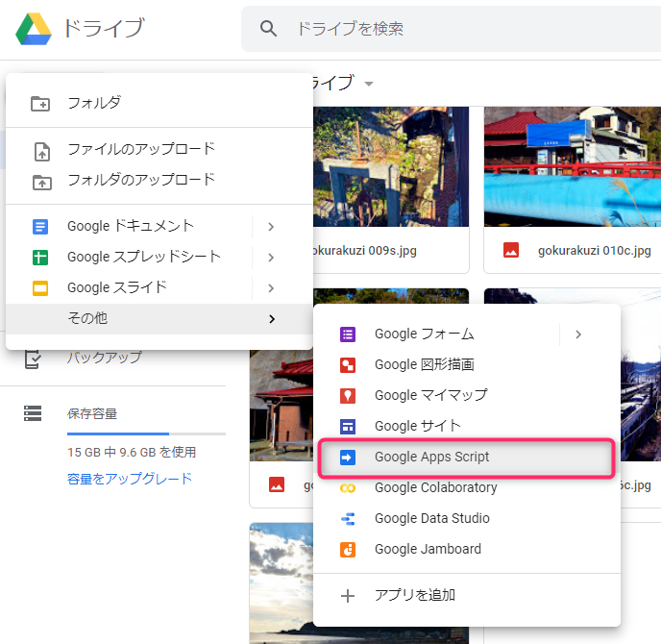This screenshot has height=644, width=661.
Task: Open the red-roofed shrine photo thumbnail
Action: click(282, 406)
